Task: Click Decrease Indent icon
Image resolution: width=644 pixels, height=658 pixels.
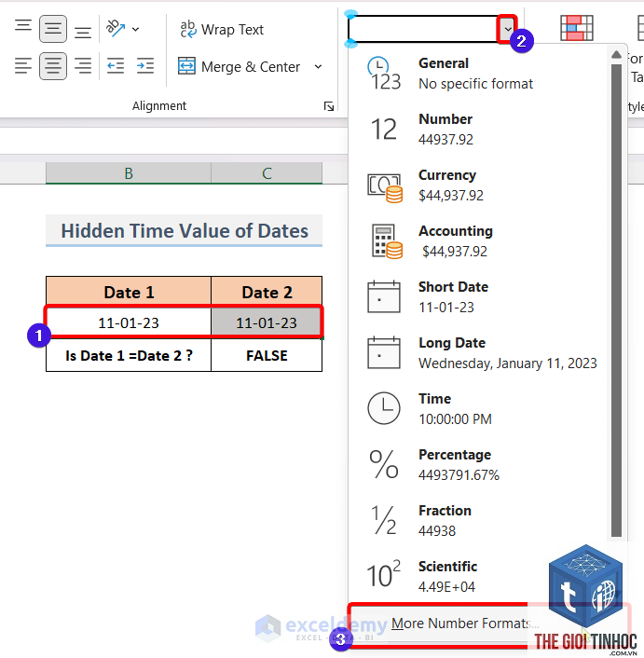Action: click(116, 66)
